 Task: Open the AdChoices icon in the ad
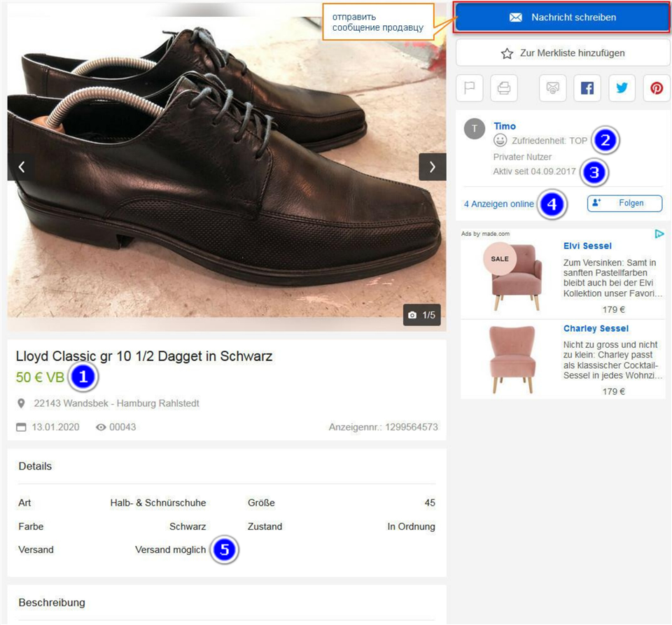click(x=659, y=234)
